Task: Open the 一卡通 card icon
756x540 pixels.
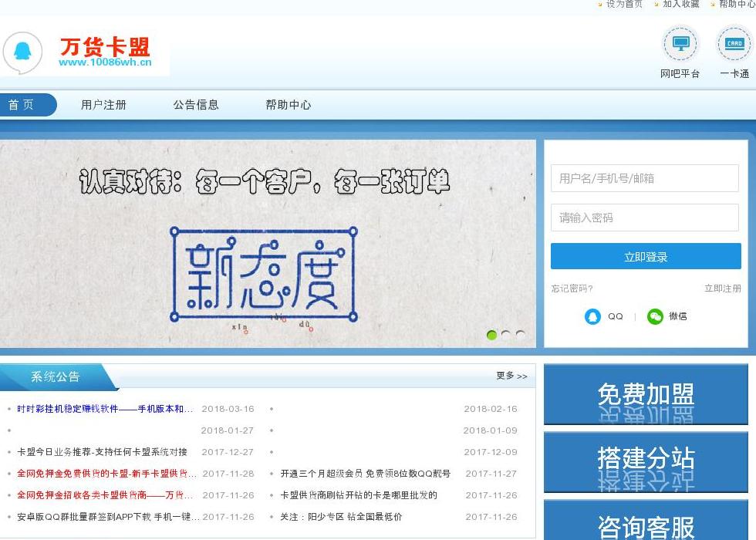Action: 734,44
